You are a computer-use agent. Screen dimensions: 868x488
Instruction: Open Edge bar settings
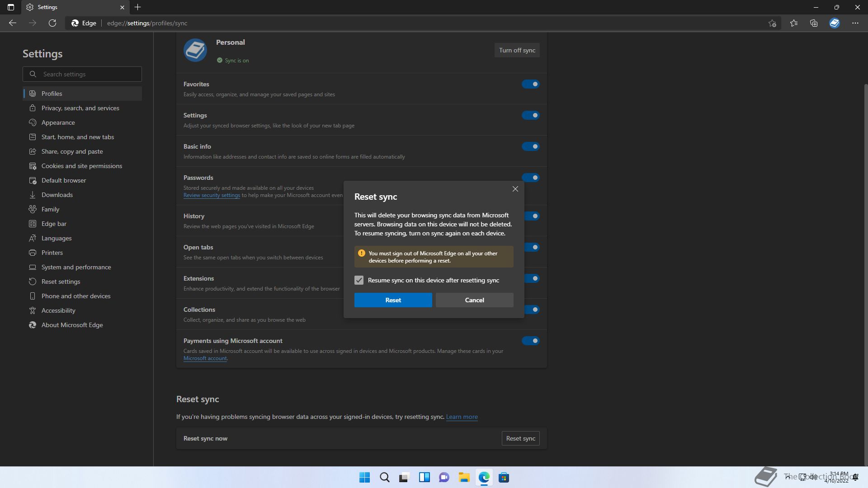(82, 224)
